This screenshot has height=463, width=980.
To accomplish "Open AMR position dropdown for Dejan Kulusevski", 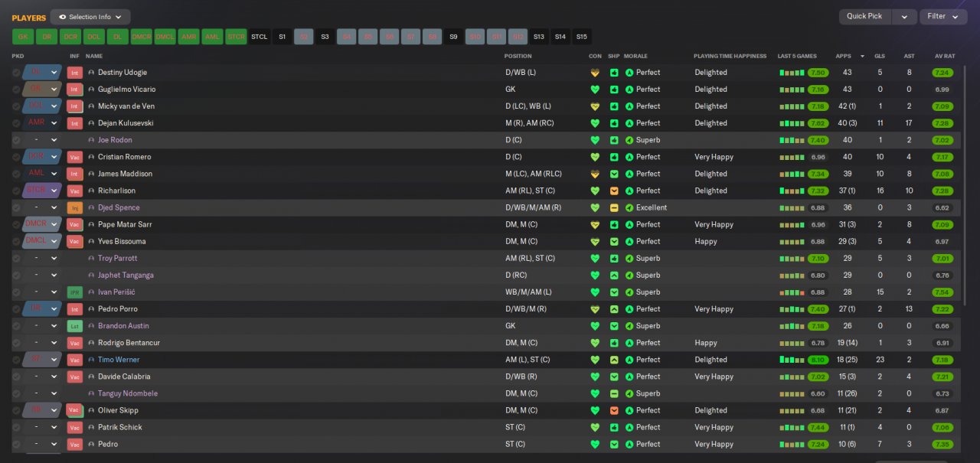I will point(41,122).
